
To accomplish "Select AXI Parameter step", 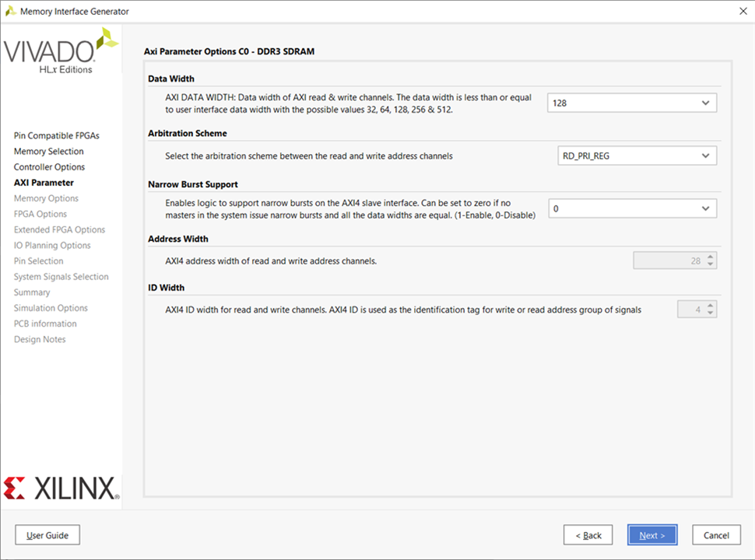I will pyautogui.click(x=44, y=183).
